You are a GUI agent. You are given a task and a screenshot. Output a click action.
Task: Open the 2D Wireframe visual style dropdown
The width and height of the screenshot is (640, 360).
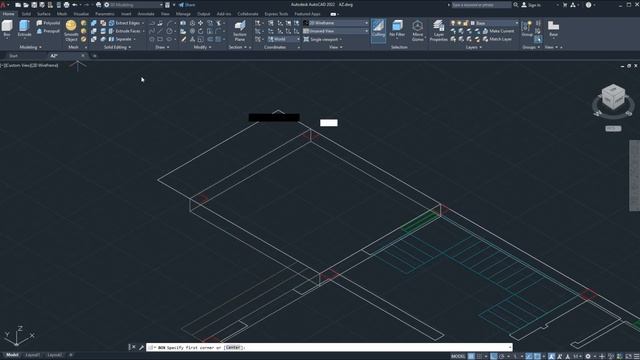[336, 23]
